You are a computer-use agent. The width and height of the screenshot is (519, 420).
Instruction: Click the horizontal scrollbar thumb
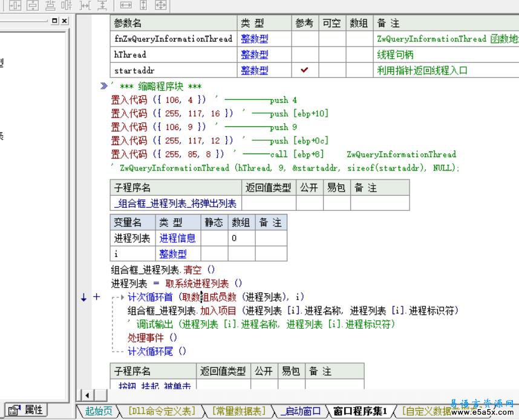tap(101, 395)
